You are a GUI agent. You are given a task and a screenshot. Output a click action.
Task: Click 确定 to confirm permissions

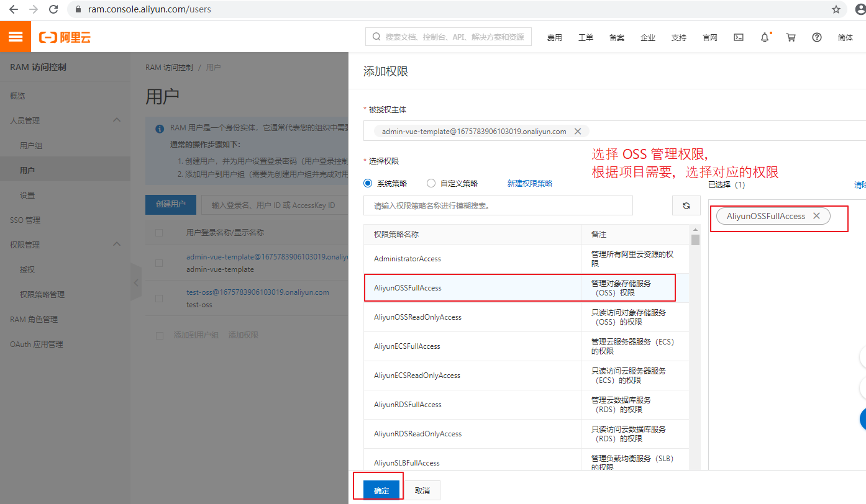point(381,490)
